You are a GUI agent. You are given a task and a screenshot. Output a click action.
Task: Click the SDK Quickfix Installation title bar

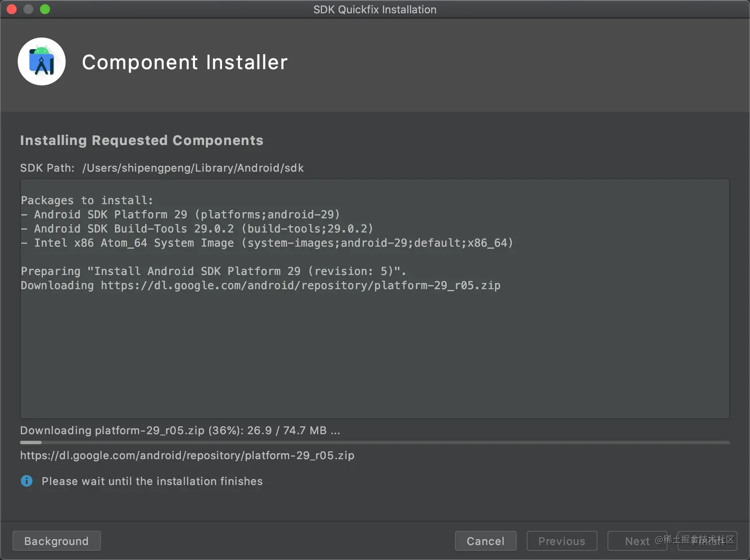[x=375, y=9]
